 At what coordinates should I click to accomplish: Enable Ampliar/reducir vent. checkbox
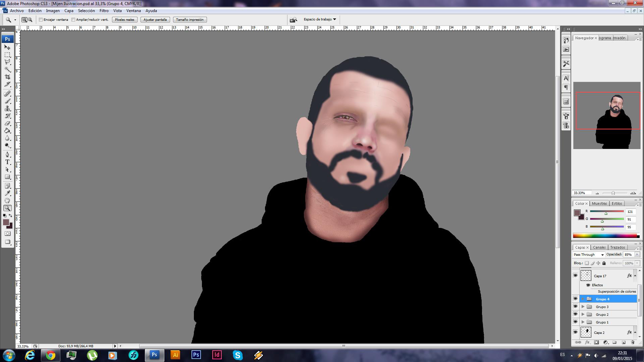click(x=73, y=20)
